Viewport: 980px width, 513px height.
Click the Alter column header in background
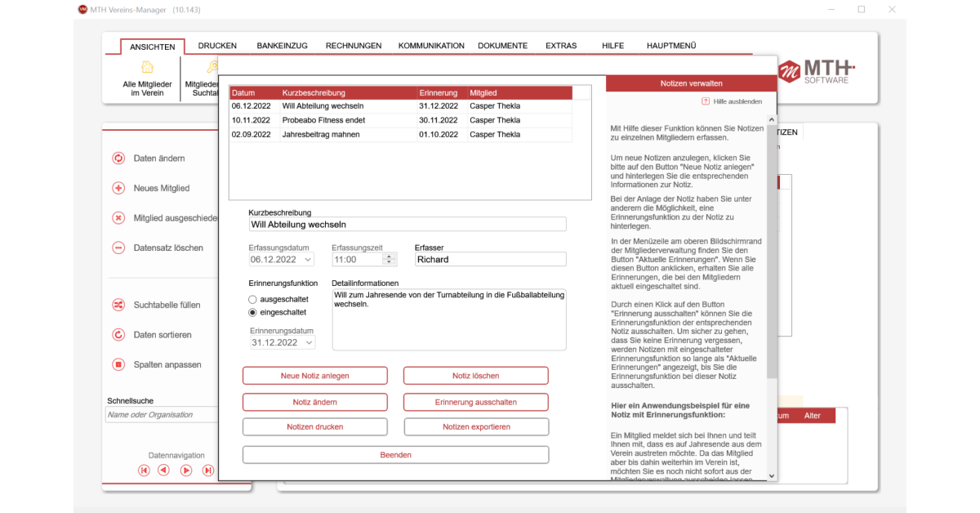point(813,416)
